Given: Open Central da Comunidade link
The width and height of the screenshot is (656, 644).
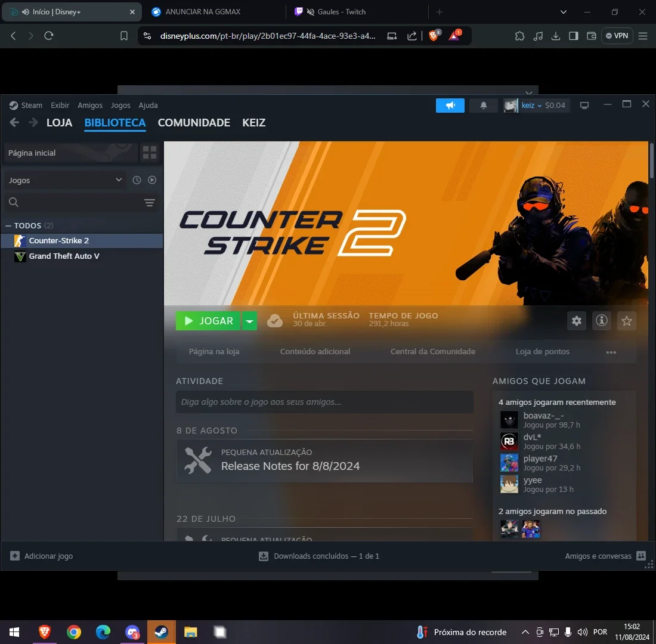Looking at the screenshot, I should point(432,352).
